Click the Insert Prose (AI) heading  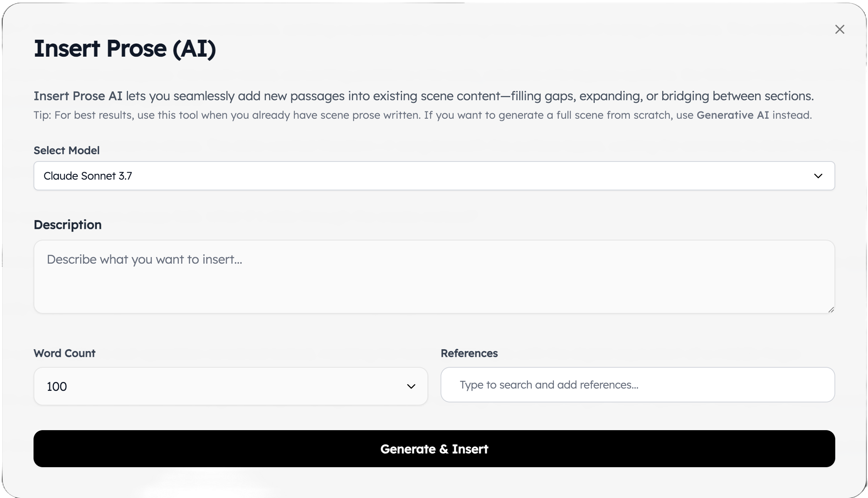125,49
